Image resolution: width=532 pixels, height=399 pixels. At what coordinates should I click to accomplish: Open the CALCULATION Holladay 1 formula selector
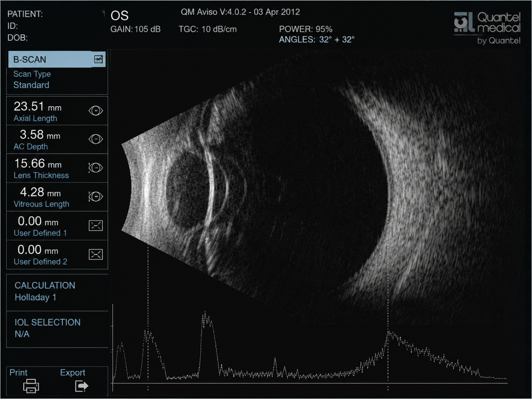[x=57, y=291]
